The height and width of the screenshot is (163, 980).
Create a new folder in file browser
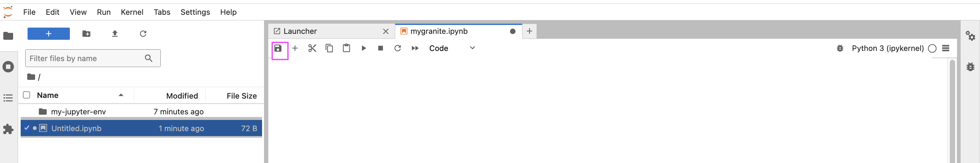(86, 34)
